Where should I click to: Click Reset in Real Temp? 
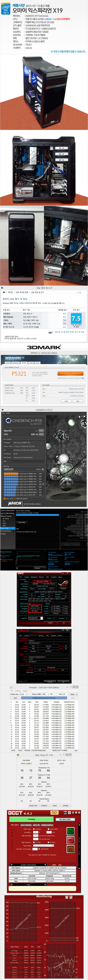tap(55, 805)
